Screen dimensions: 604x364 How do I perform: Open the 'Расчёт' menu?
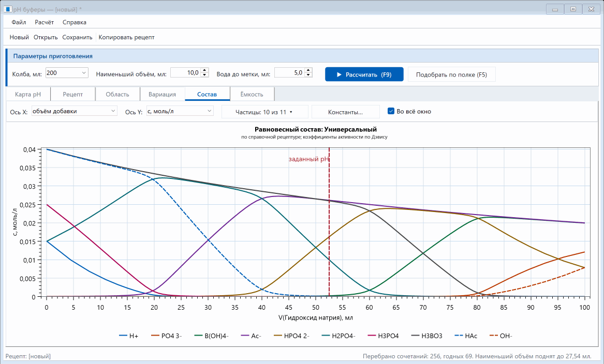[x=45, y=22]
